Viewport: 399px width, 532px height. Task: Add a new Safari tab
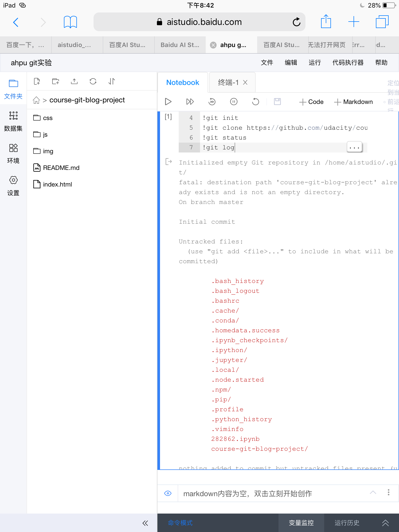point(354,22)
